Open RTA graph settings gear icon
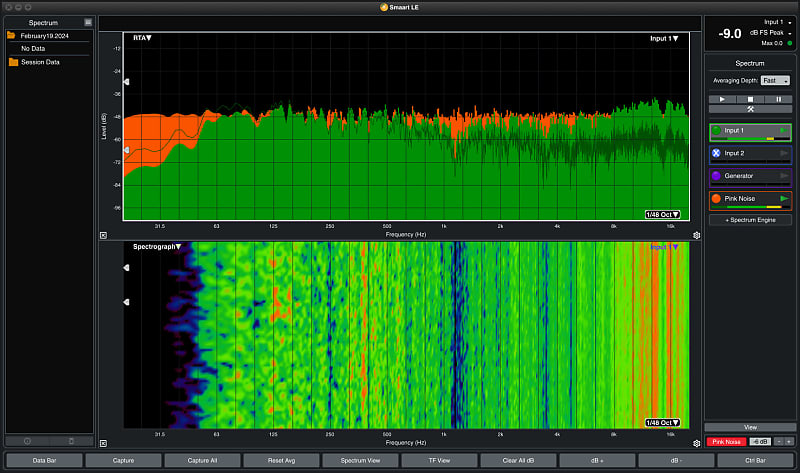The height and width of the screenshot is (473, 800). [x=696, y=235]
